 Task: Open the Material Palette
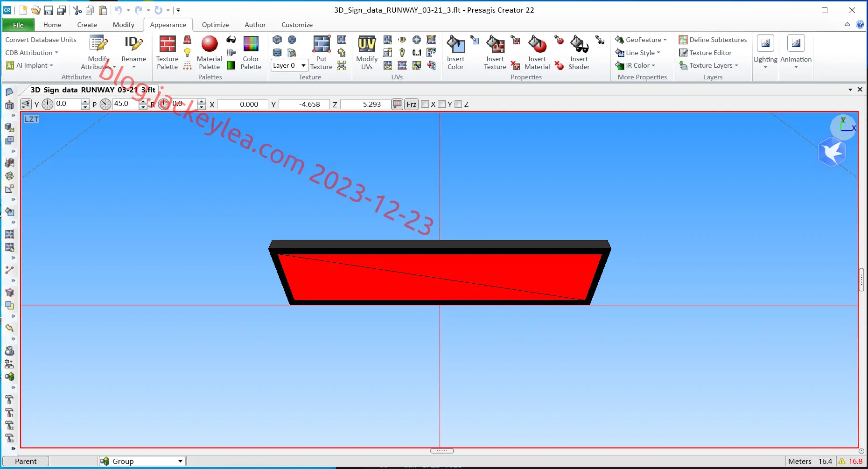[x=209, y=53]
